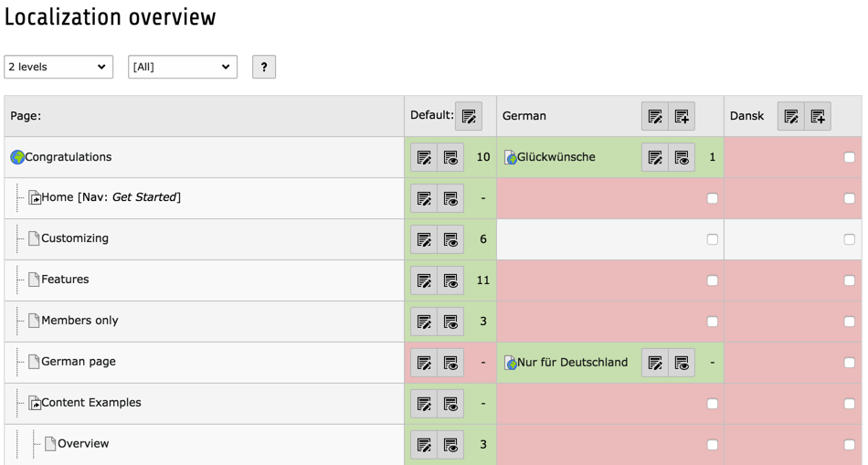
Task: Click the page icon beside German page
Action: [x=35, y=362]
